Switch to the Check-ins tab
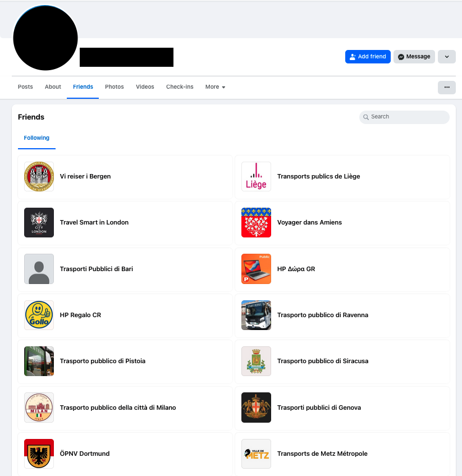The image size is (462, 476). pos(180,87)
